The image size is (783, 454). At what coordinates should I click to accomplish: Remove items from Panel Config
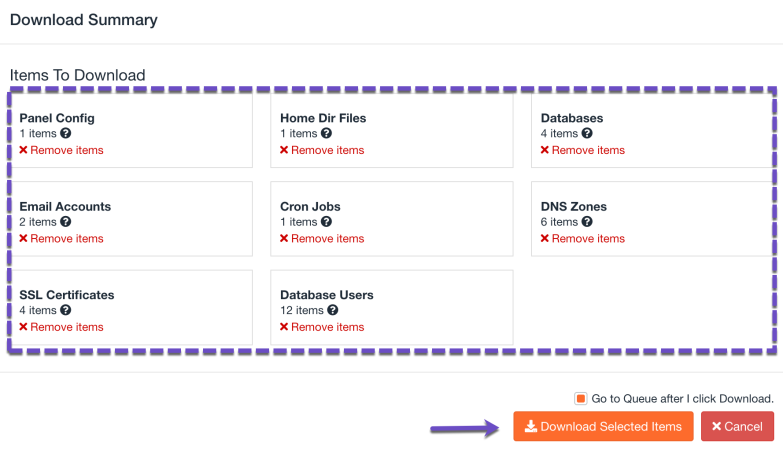[x=61, y=150]
